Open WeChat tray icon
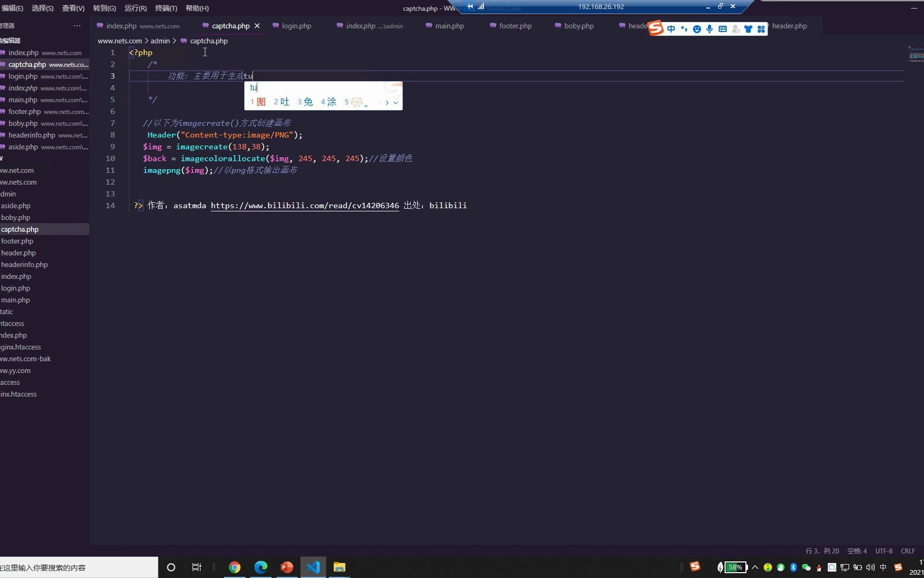This screenshot has height=578, width=924. pyautogui.click(x=806, y=567)
